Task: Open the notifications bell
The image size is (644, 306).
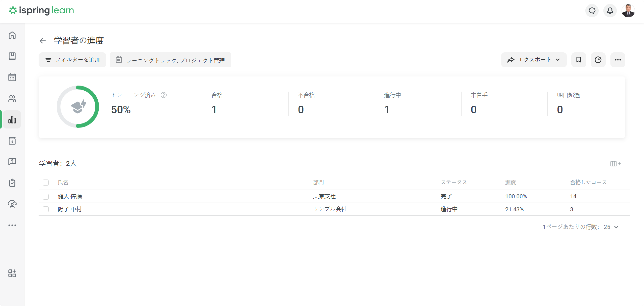Action: [610, 11]
